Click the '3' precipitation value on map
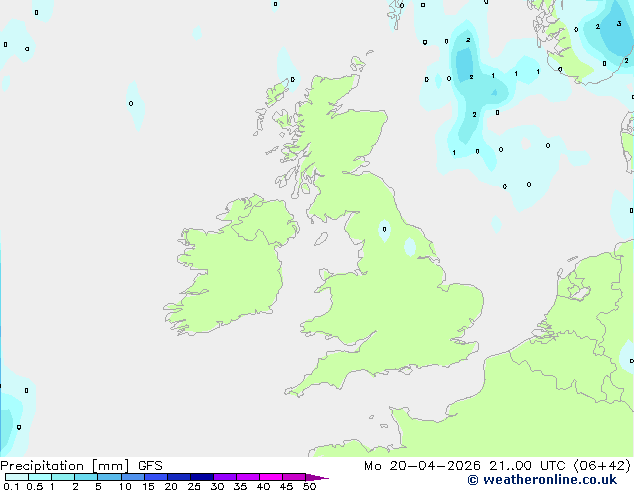 click(619, 23)
